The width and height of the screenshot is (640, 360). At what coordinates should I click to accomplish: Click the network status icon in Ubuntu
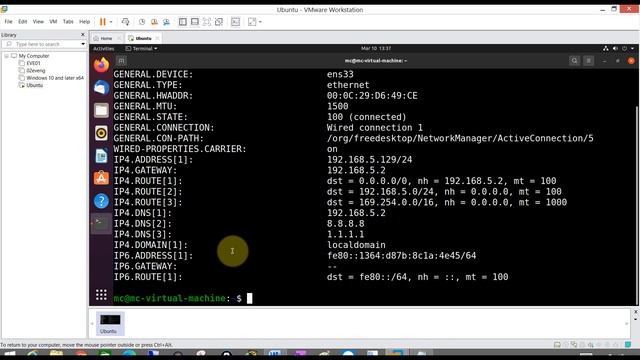click(x=606, y=49)
